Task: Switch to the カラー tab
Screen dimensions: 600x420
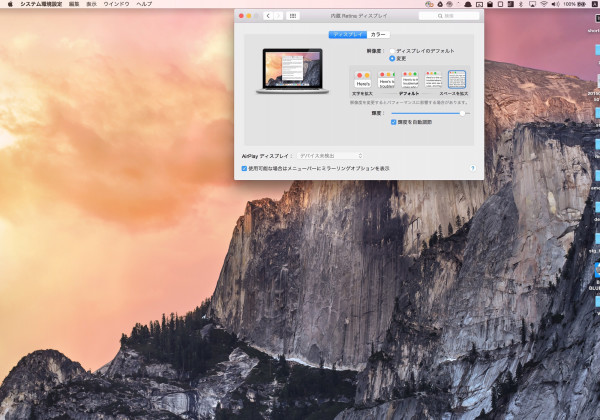Action: (x=378, y=34)
